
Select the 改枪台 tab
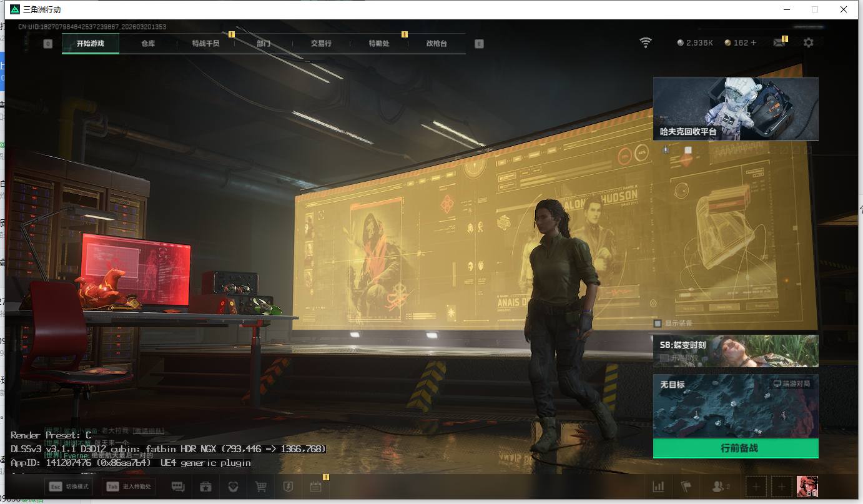(436, 44)
